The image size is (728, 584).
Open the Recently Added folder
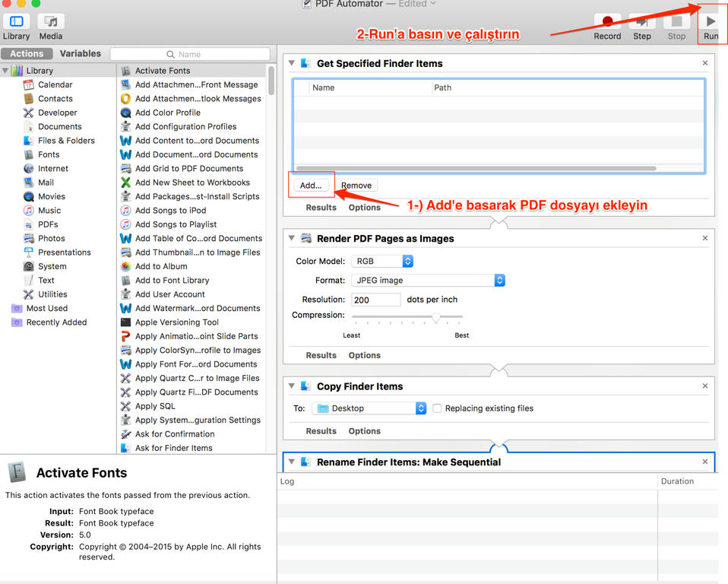tap(56, 322)
